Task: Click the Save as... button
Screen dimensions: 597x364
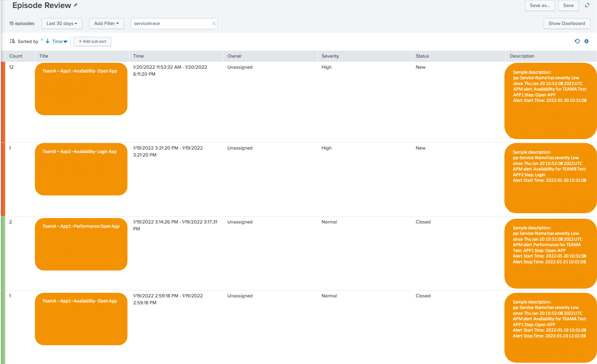Action: pos(540,6)
